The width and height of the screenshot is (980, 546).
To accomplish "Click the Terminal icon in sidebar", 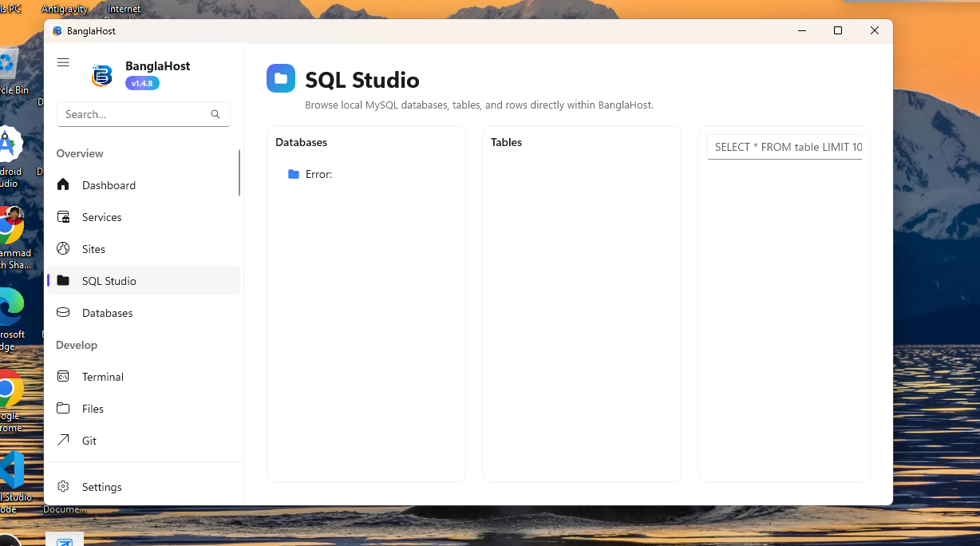I will point(63,376).
